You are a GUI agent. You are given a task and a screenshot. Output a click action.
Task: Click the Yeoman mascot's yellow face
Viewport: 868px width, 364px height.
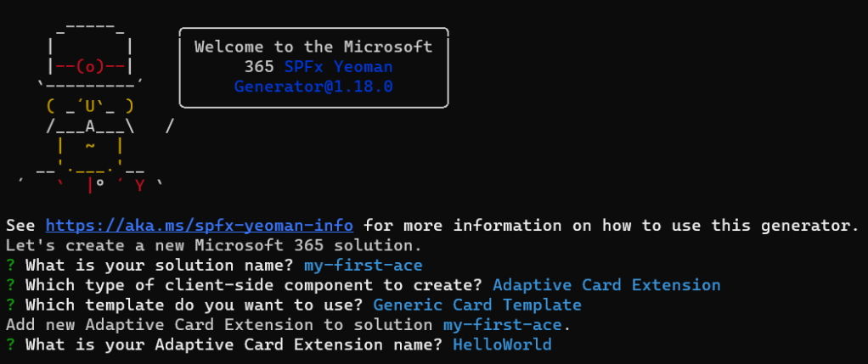pos(89,106)
